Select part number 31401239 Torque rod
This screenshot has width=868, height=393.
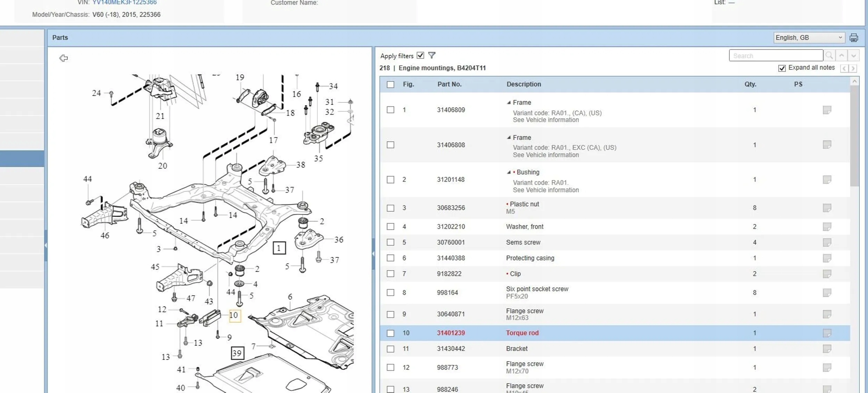tap(451, 333)
